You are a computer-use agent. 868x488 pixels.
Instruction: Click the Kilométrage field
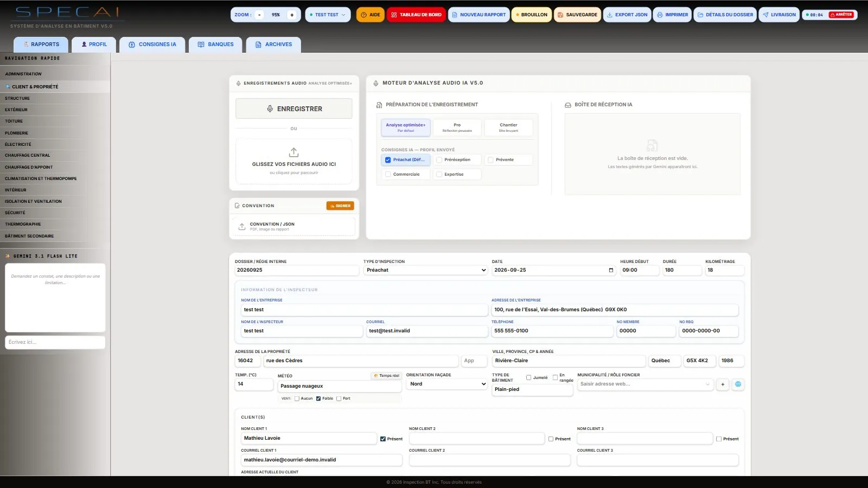(724, 270)
